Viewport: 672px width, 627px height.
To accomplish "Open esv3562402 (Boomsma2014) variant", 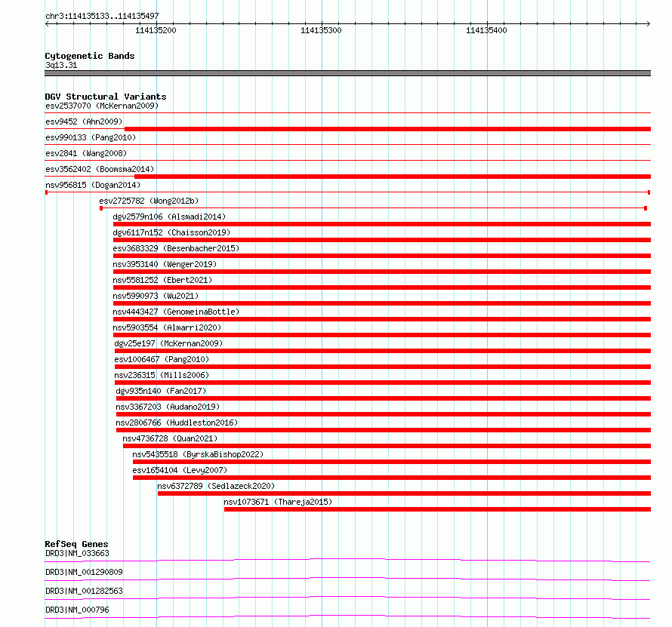I will 100,169.
